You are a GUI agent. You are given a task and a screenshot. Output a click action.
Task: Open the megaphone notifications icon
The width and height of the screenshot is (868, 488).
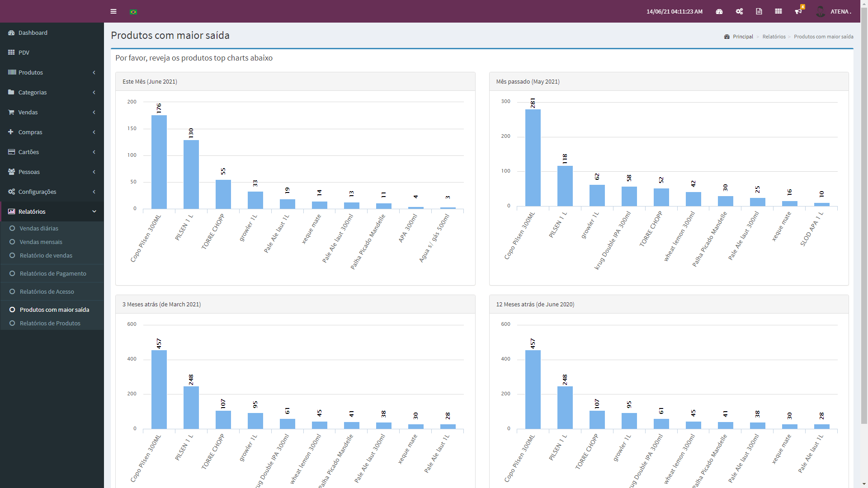pyautogui.click(x=798, y=11)
